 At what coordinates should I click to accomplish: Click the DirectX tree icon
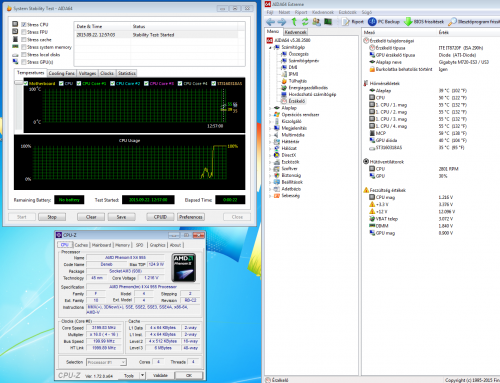tap(277, 155)
